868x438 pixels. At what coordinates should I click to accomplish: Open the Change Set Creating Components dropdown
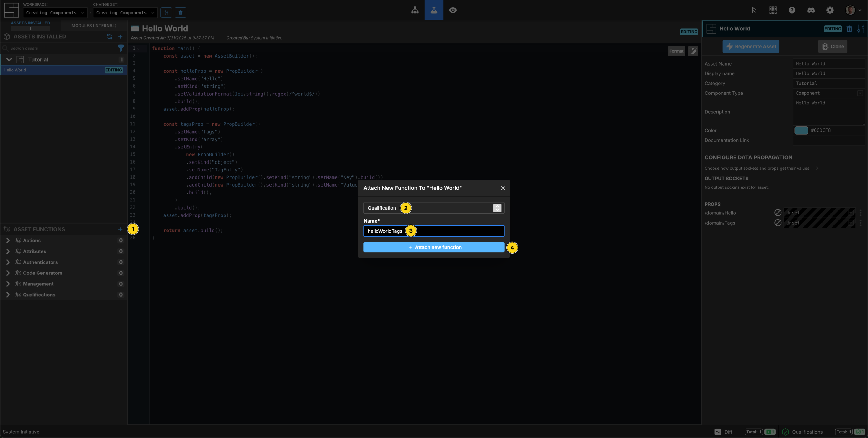coord(125,12)
